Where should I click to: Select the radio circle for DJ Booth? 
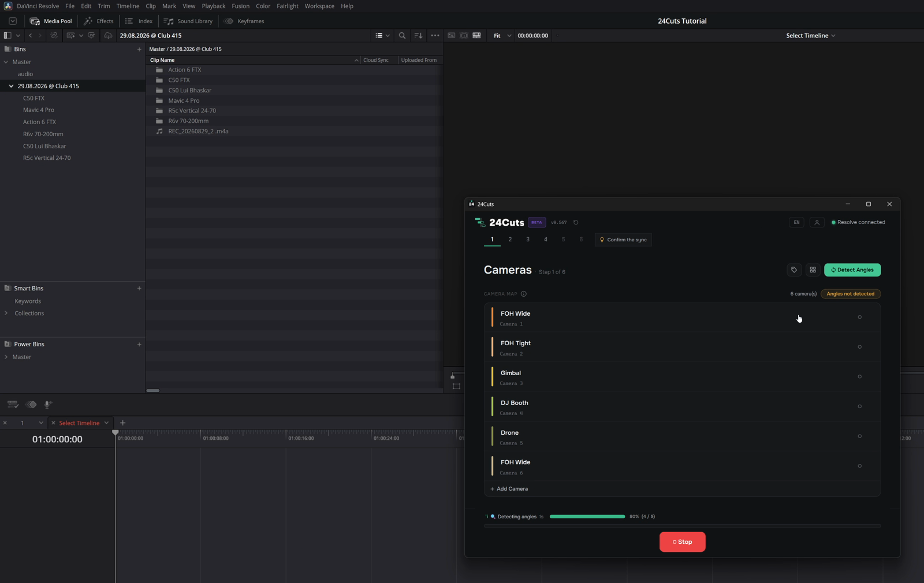[x=859, y=406]
